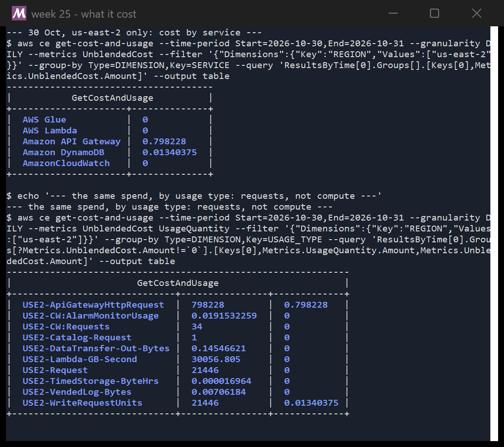Click 'Amazon API Gateway' in the table
This screenshot has width=504, height=447.
[x=71, y=142]
